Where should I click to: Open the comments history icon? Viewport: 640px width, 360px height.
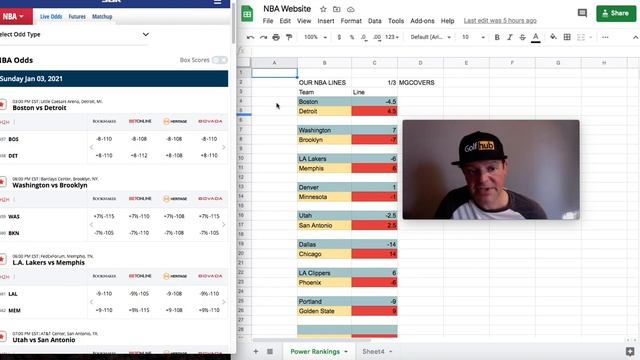coord(582,13)
